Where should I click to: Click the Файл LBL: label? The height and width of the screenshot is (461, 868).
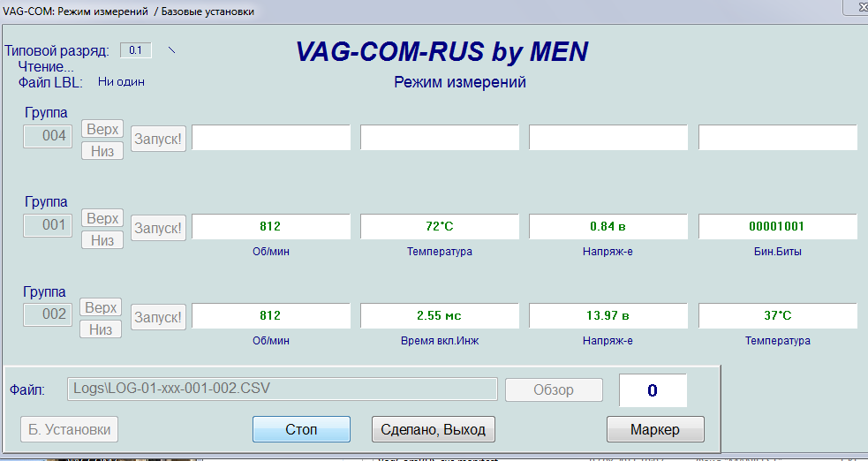[x=50, y=82]
